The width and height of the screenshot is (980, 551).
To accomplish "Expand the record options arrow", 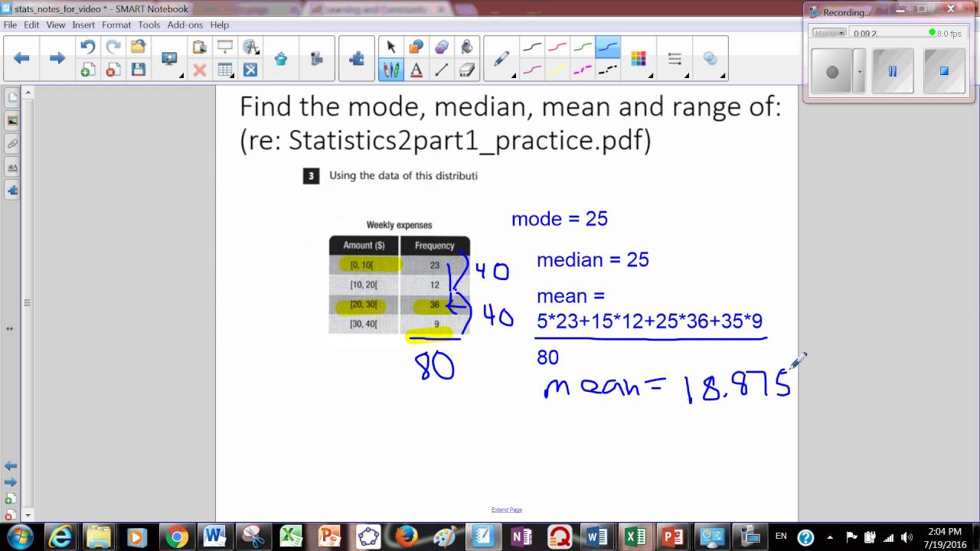I will [x=859, y=71].
